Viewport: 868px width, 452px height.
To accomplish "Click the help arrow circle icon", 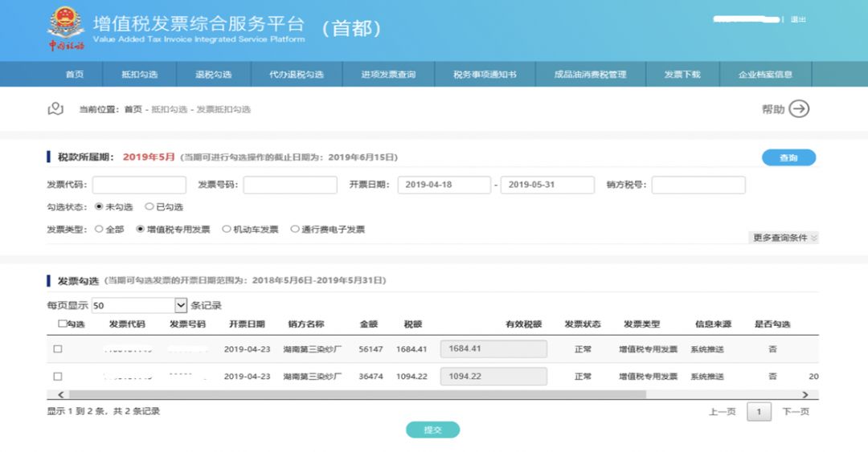I will (798, 109).
